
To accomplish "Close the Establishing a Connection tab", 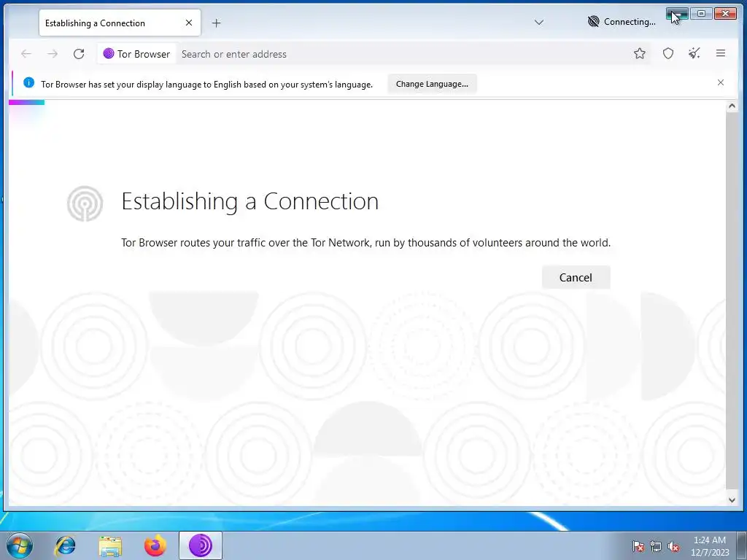I will [x=189, y=23].
